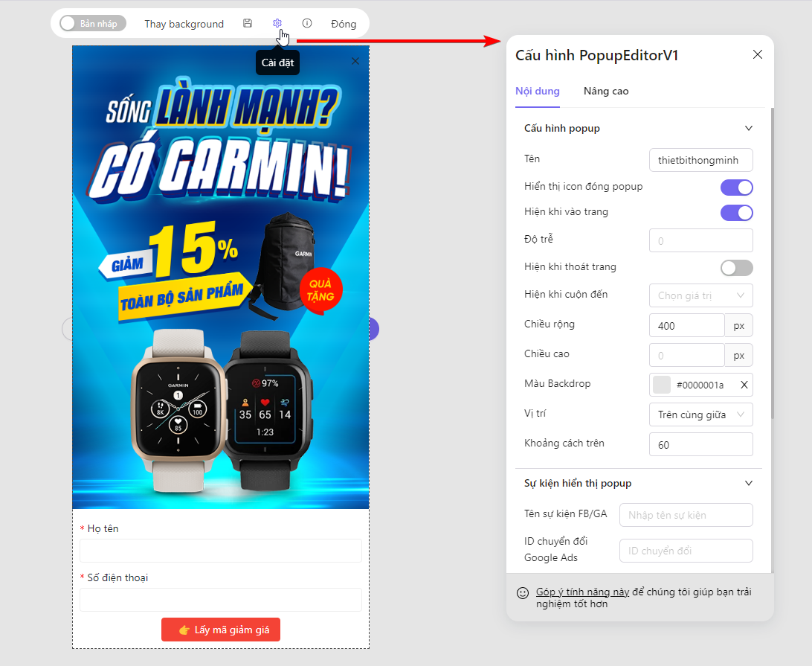Turn off Hiện khi vào trang
Image resolution: width=812 pixels, height=666 pixels.
point(736,213)
